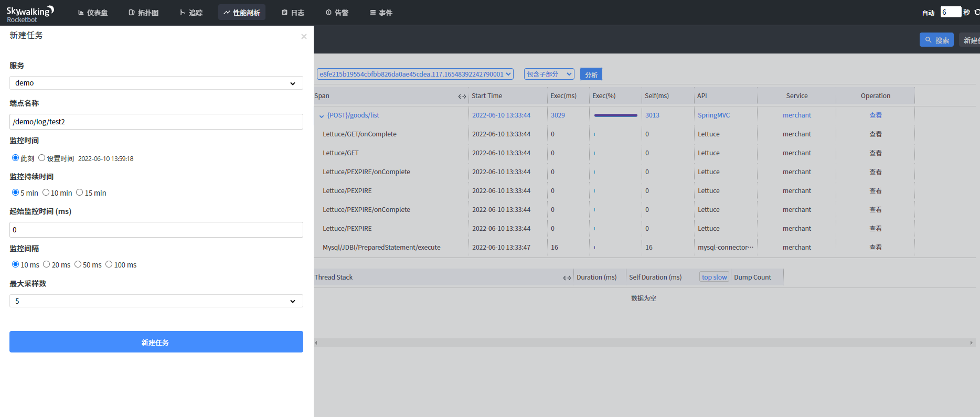Open the 服务 demo service dropdown
The image size is (980, 417).
click(x=156, y=83)
